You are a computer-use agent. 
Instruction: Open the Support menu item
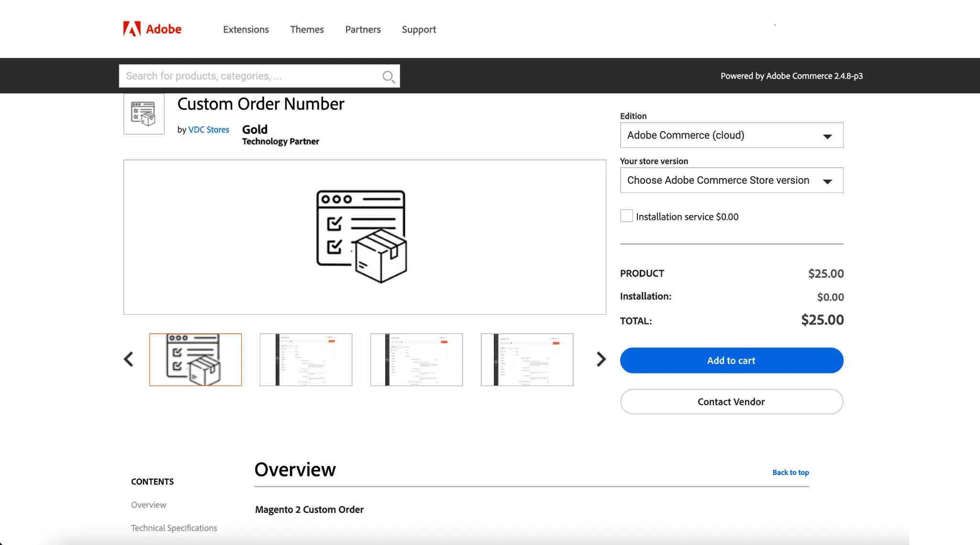click(419, 30)
